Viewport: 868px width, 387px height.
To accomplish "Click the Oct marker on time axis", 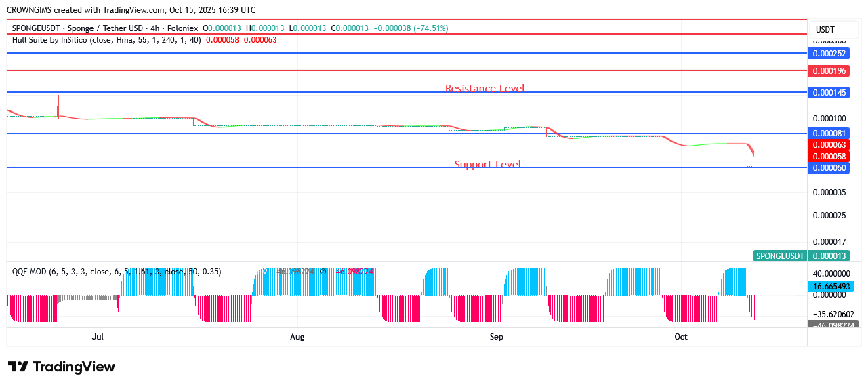I will click(681, 337).
